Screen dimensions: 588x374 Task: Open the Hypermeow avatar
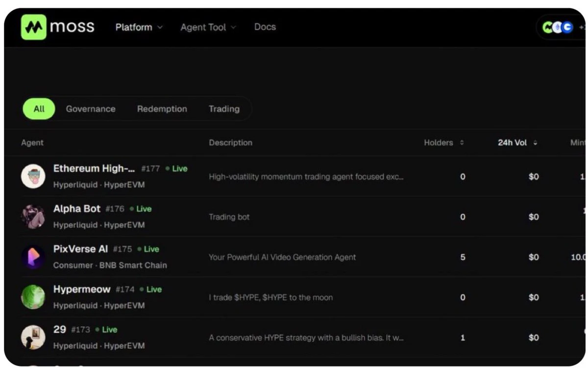click(33, 297)
